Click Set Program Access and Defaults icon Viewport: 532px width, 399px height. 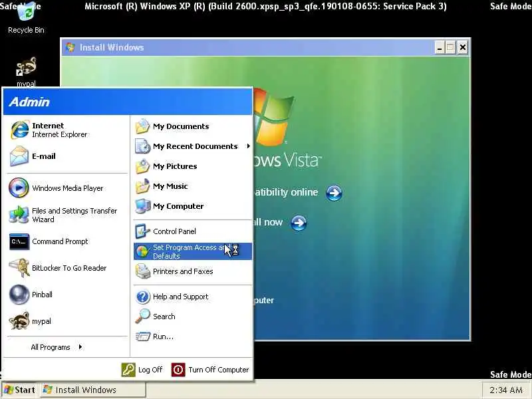click(x=143, y=251)
